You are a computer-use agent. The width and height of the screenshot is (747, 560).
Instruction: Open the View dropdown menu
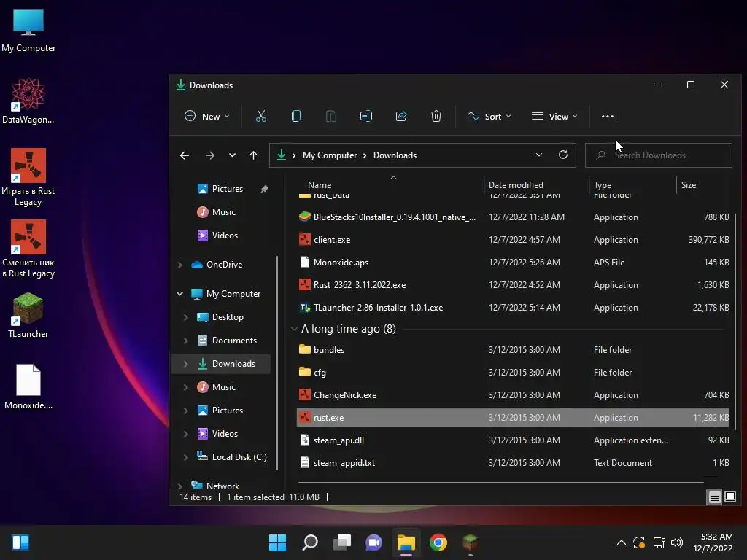pyautogui.click(x=554, y=116)
